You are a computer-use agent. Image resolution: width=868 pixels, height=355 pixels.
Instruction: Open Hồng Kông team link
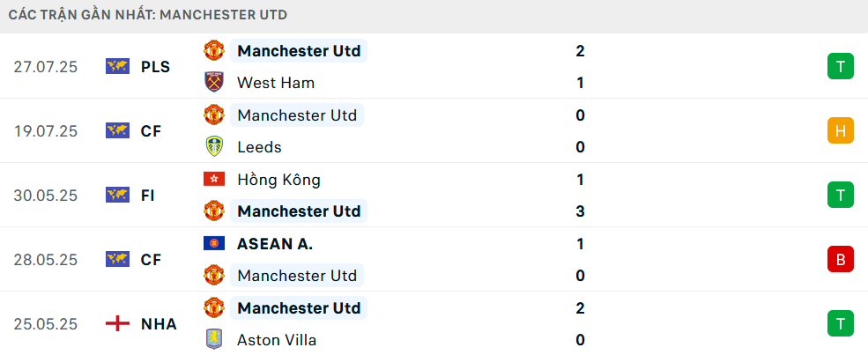pyautogui.click(x=278, y=180)
